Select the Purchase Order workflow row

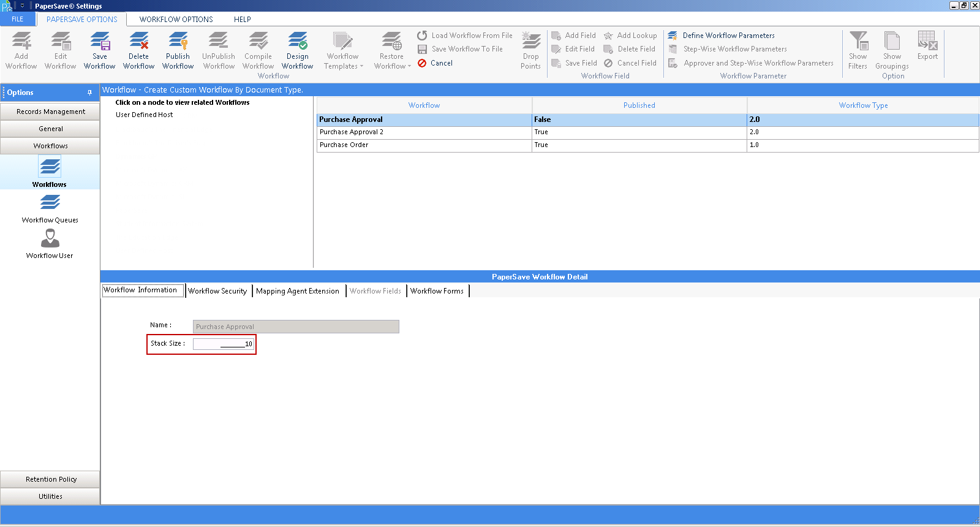click(424, 145)
